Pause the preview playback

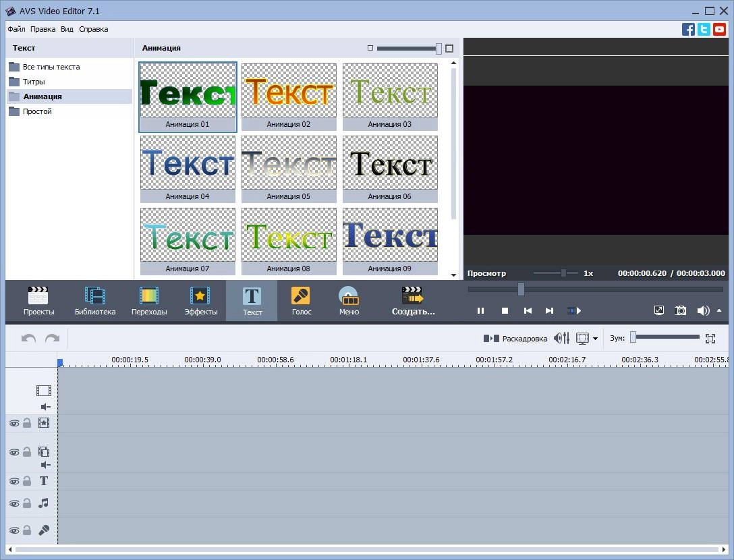tap(480, 310)
